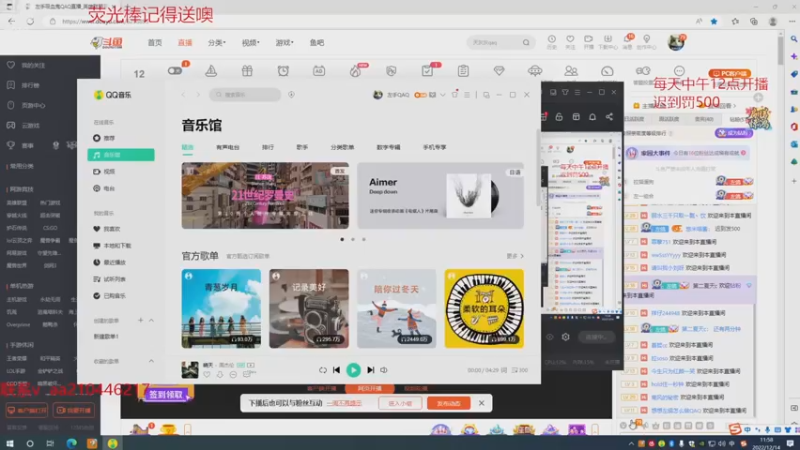Viewport: 800px width, 450px height.
Task: Open 试听列表 in QQ Music sidebar
Action: pyautogui.click(x=121, y=279)
